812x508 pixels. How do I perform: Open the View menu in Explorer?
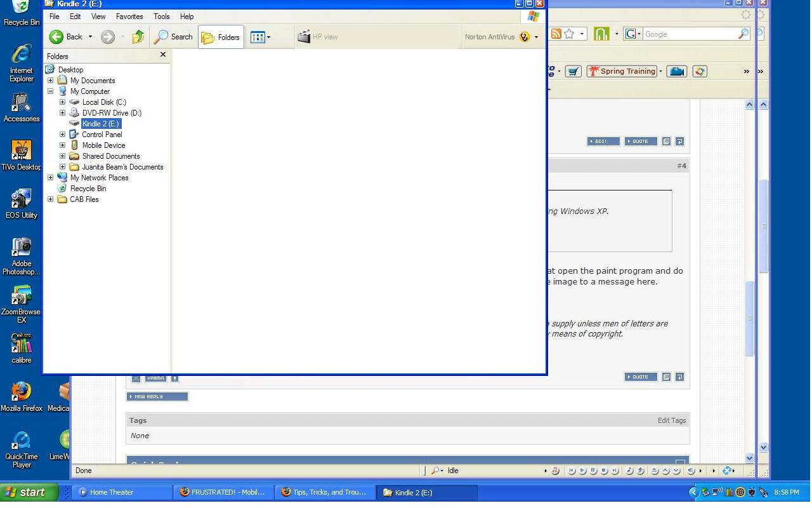(x=98, y=17)
